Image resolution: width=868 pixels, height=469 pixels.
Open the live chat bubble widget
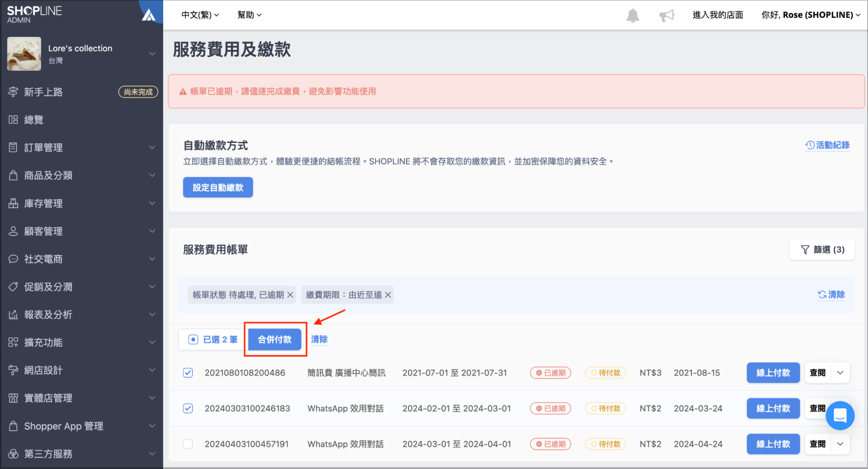[x=840, y=416]
